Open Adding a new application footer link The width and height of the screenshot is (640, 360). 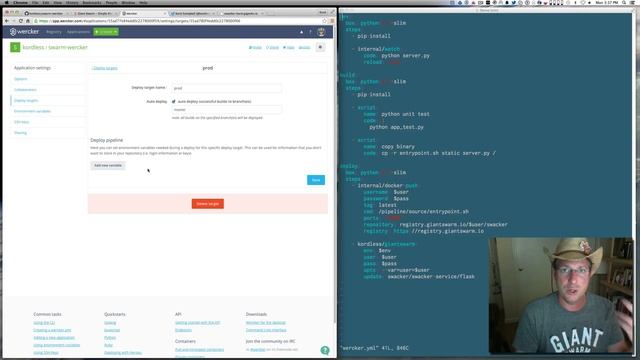[54, 338]
